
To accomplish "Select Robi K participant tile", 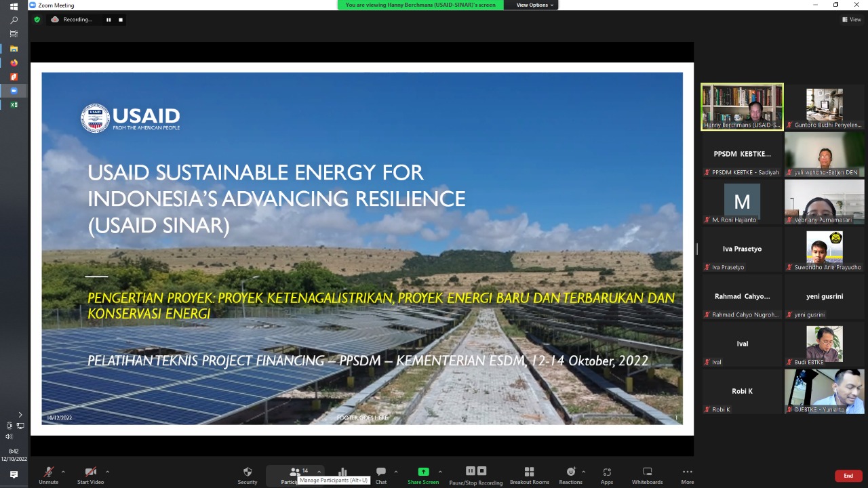I will click(742, 391).
